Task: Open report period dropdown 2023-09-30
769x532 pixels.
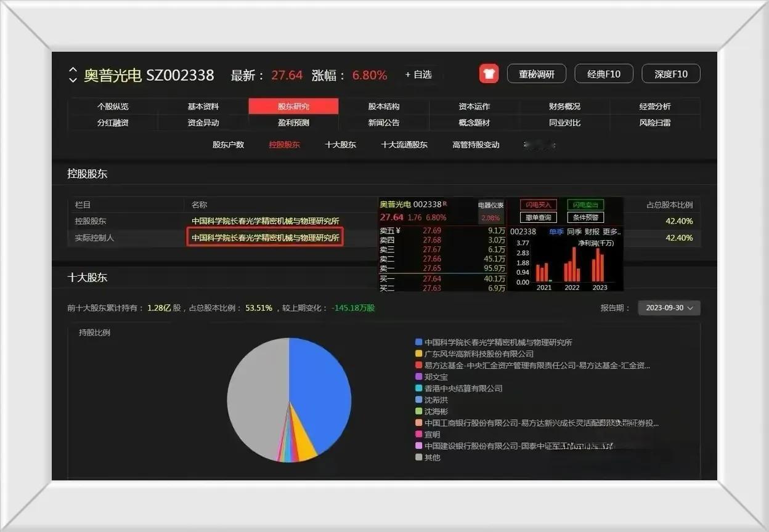Action: pyautogui.click(x=669, y=308)
